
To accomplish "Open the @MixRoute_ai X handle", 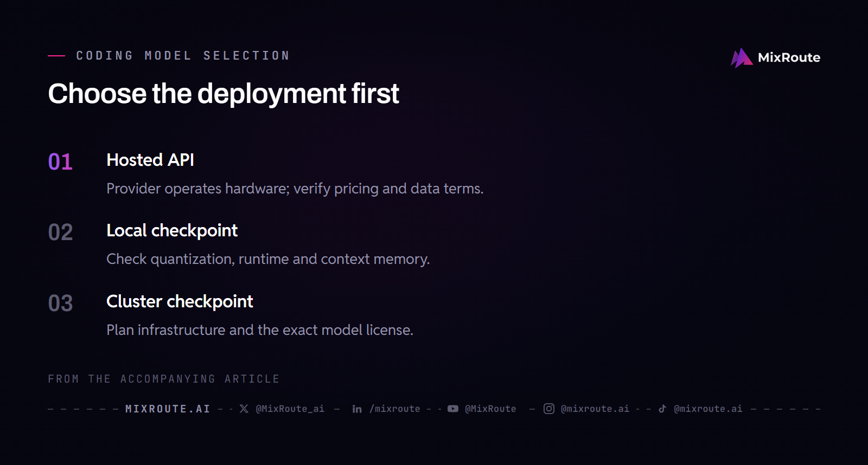I will [290, 409].
